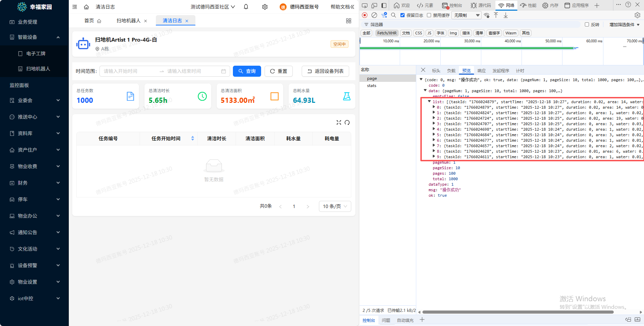
Task: Enable the 禁用缓存 checkbox
Action: pyautogui.click(x=429, y=15)
